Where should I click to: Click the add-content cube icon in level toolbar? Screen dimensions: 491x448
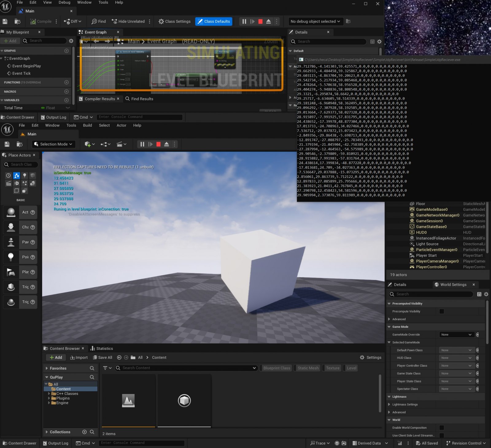click(89, 144)
